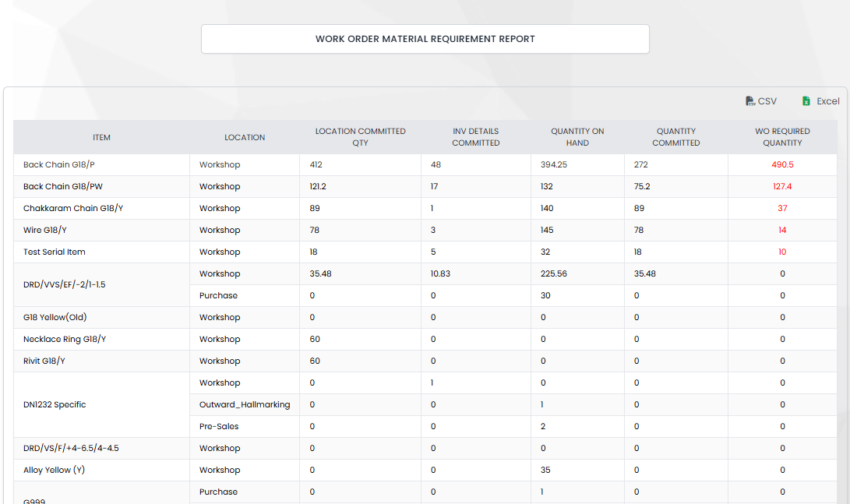This screenshot has height=504, width=850.
Task: Click the Outward_Hallmarking location cell
Action: point(245,405)
